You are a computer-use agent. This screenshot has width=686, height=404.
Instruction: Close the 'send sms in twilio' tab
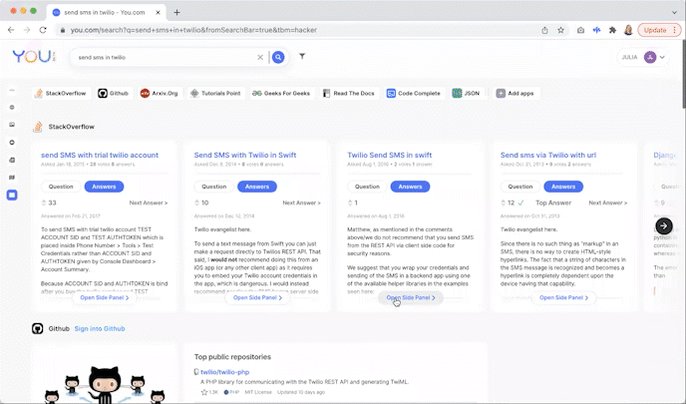(x=158, y=12)
